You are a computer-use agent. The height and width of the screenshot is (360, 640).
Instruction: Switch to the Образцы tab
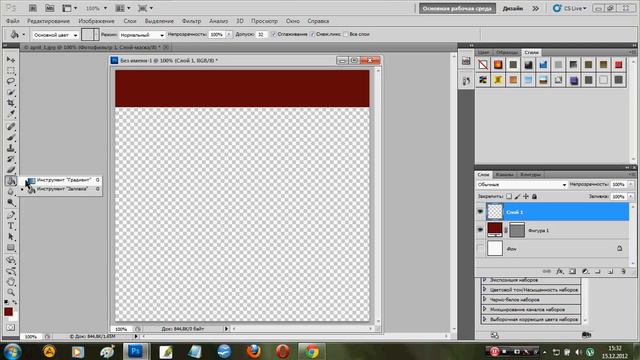tap(507, 52)
